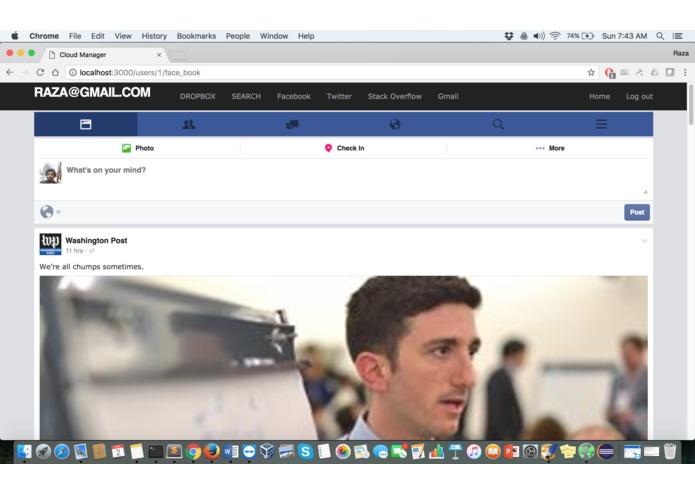Click the What's on your mind text box
The width and height of the screenshot is (695, 494).
(x=356, y=178)
